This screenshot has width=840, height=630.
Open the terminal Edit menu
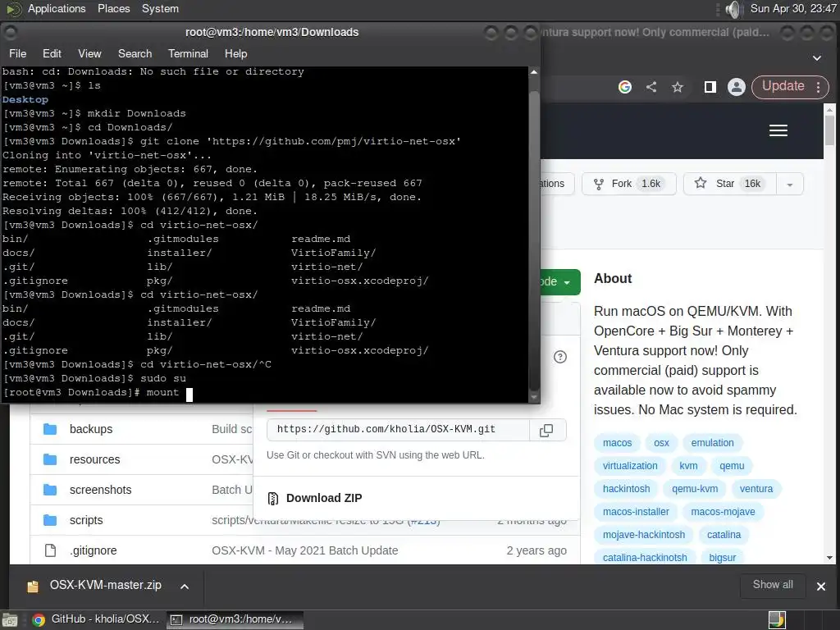[x=52, y=53]
